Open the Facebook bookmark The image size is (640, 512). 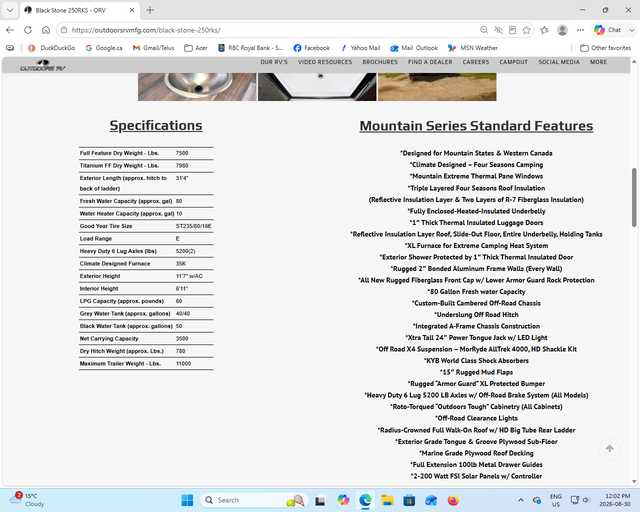[312, 48]
